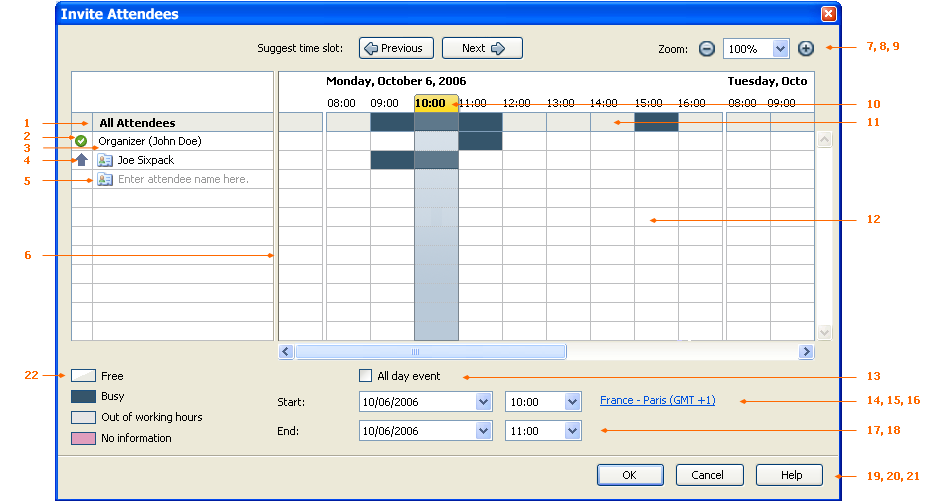Viewport: 928px width, 501px height.
Task: Open the France - Paris (GMT +1) timezone link
Action: coord(658,400)
